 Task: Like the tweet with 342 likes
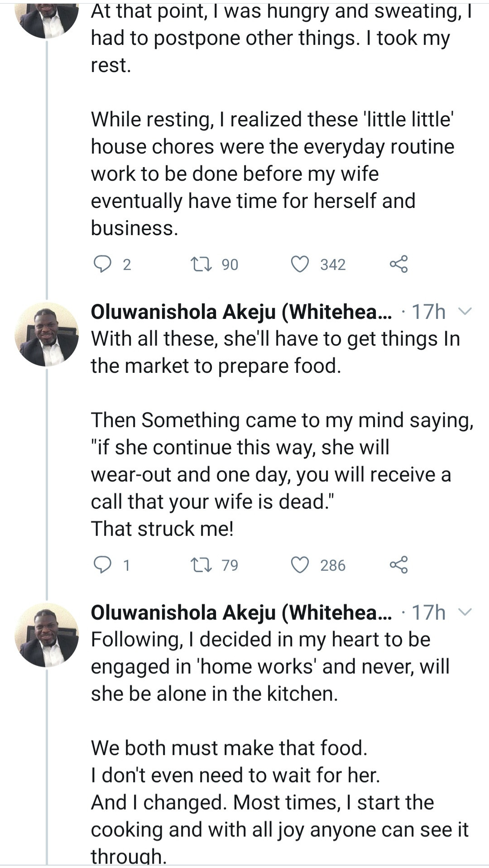pyautogui.click(x=299, y=264)
